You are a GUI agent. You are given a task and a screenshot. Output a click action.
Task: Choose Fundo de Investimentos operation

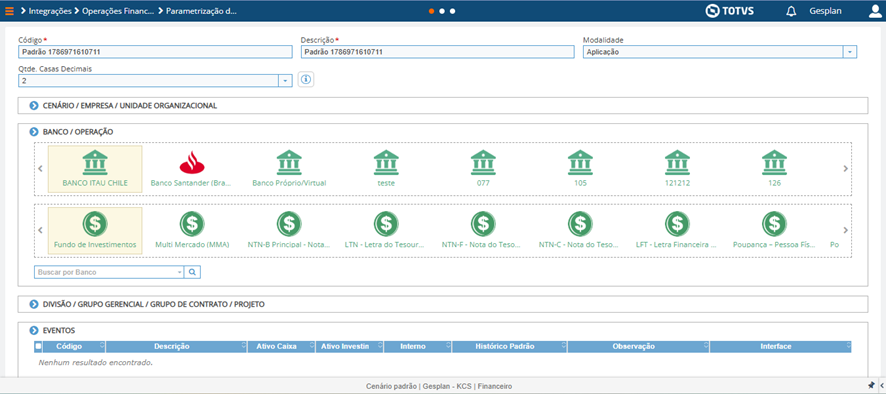pyautogui.click(x=95, y=231)
